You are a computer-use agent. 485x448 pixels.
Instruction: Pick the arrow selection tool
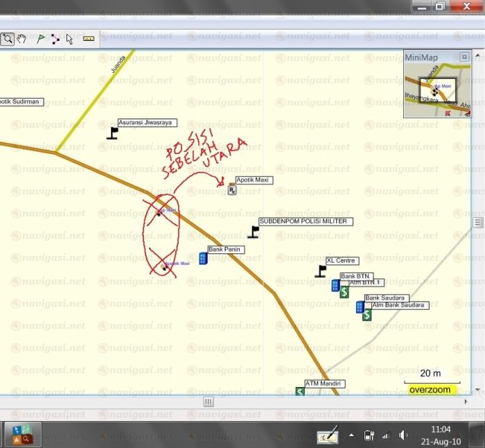click(x=70, y=39)
